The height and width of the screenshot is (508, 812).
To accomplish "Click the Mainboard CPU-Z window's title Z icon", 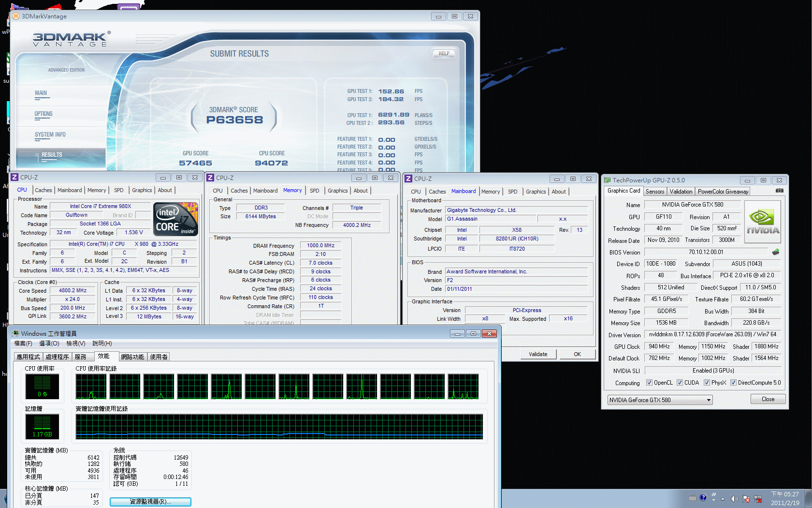I will [x=408, y=179].
